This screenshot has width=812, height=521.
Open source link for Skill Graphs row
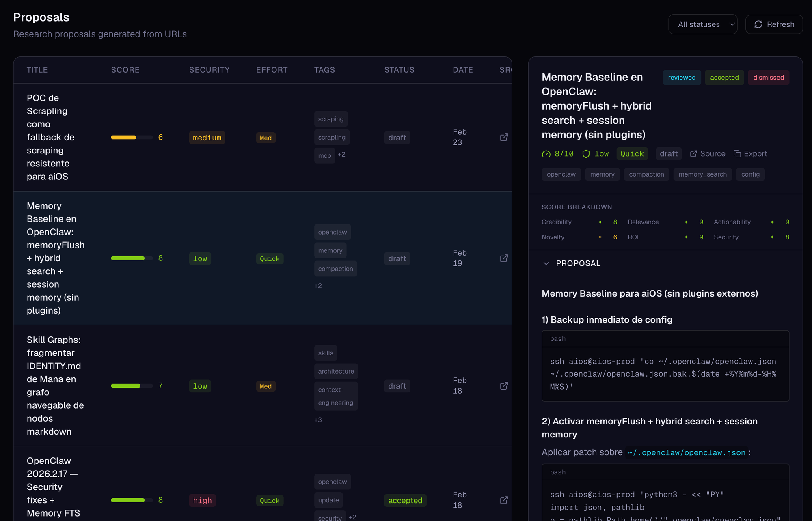[504, 386]
